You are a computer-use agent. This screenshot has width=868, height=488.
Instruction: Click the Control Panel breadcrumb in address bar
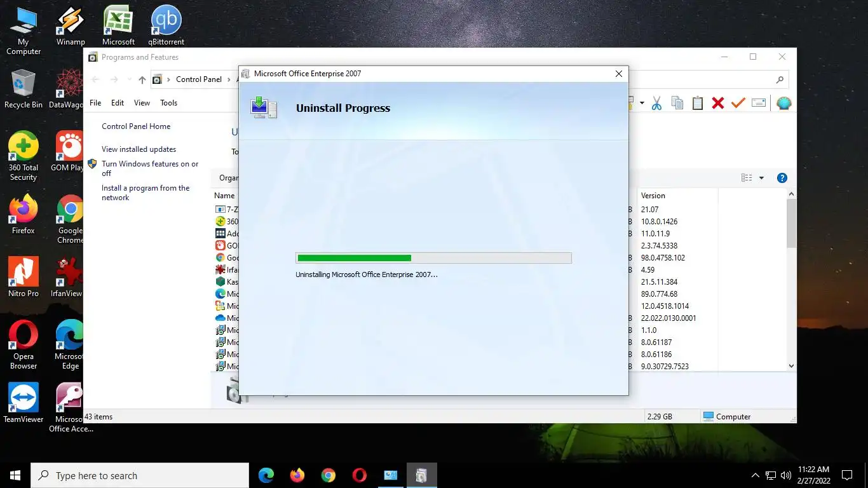coord(199,79)
